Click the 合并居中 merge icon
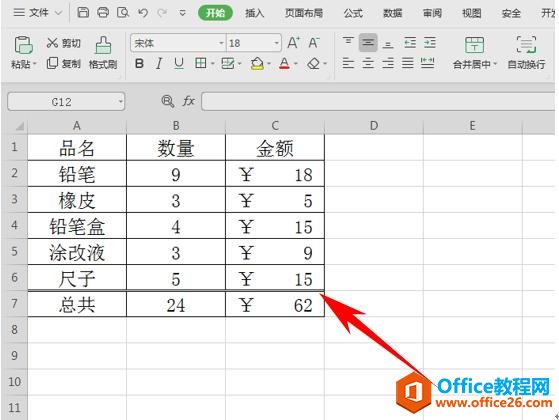559x420 pixels. point(475,45)
